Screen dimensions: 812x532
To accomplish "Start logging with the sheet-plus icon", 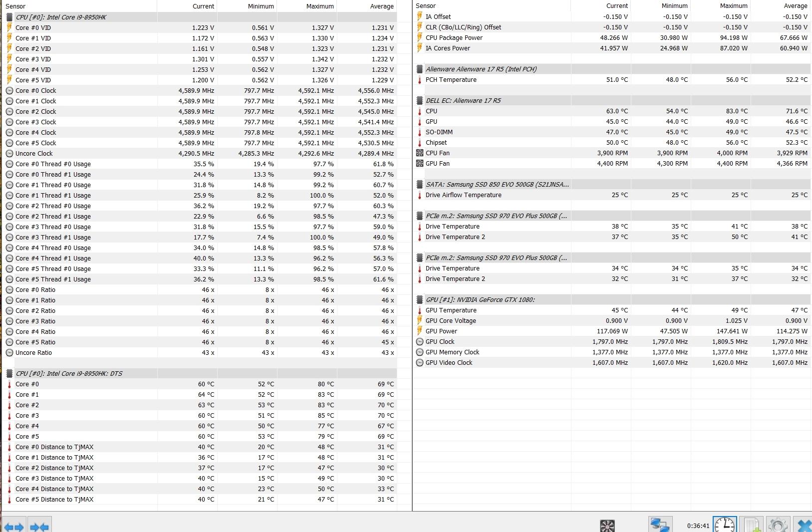I will (751, 525).
